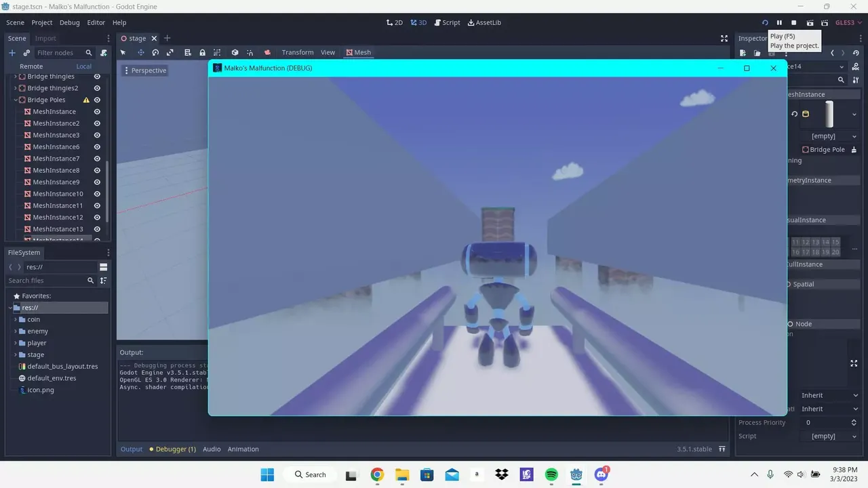Open the Scene menu
The height and width of the screenshot is (488, 868).
click(15, 22)
